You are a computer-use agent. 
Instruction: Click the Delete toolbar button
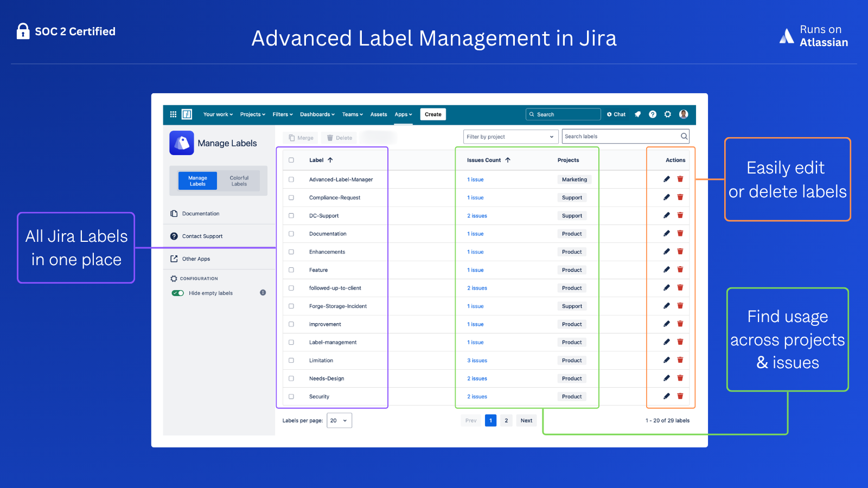(x=339, y=138)
